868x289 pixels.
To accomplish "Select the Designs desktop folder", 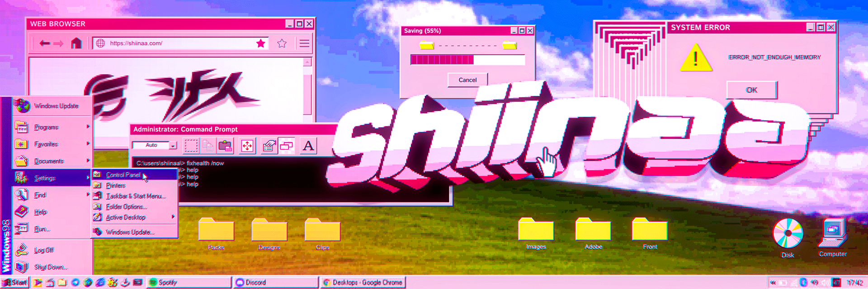I will coord(269,233).
